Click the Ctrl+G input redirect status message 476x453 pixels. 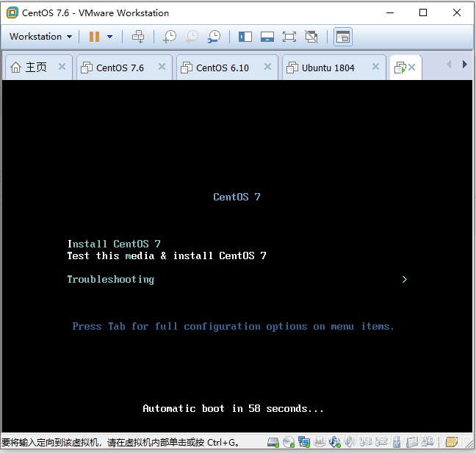[x=120, y=443]
